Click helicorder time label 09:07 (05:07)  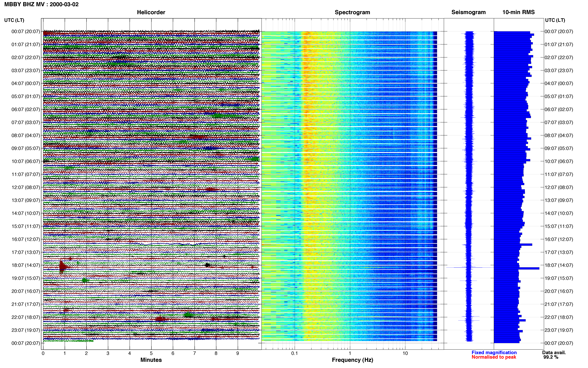click(x=26, y=148)
